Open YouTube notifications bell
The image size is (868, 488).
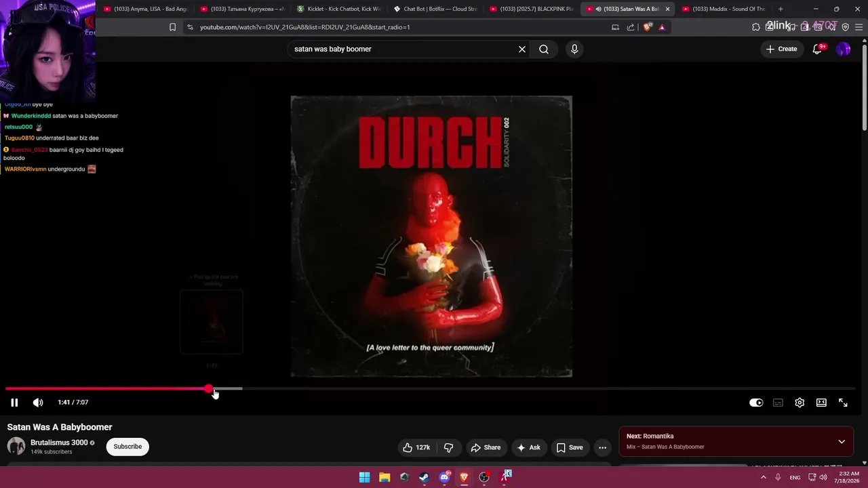(818, 49)
